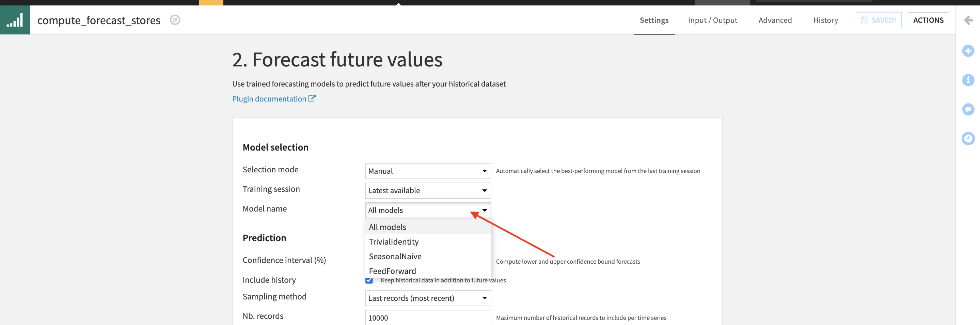This screenshot has width=980, height=325.
Task: Click the SAVED! button
Action: [x=879, y=20]
